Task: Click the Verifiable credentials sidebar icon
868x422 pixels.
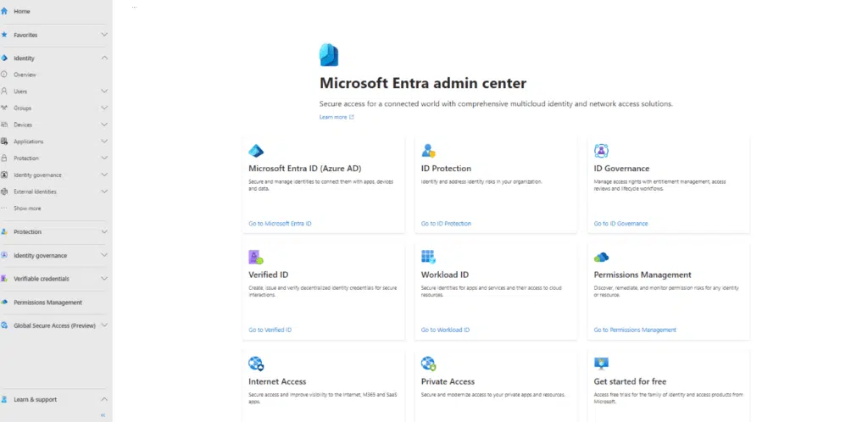Action: tap(4, 279)
